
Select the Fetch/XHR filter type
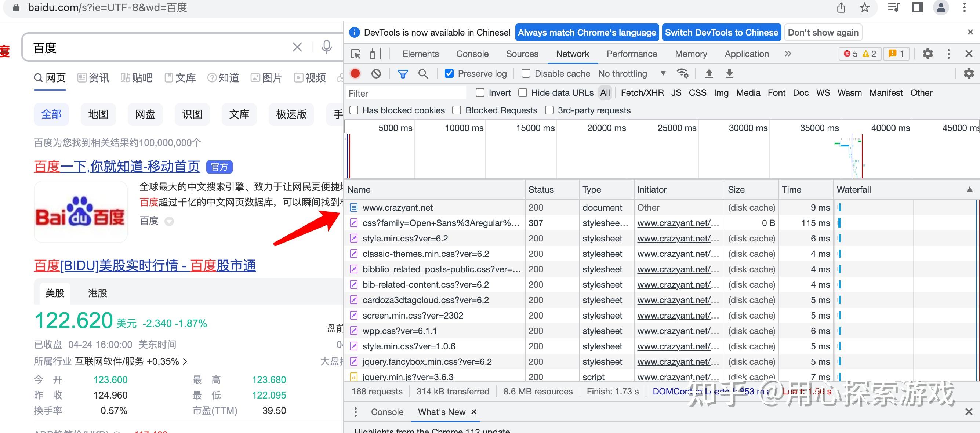(642, 93)
